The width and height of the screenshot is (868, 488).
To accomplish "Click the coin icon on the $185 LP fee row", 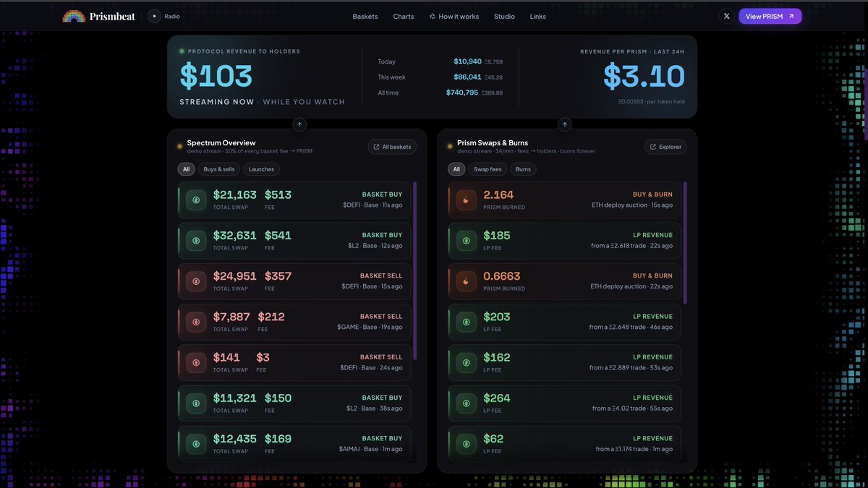I will (x=467, y=241).
